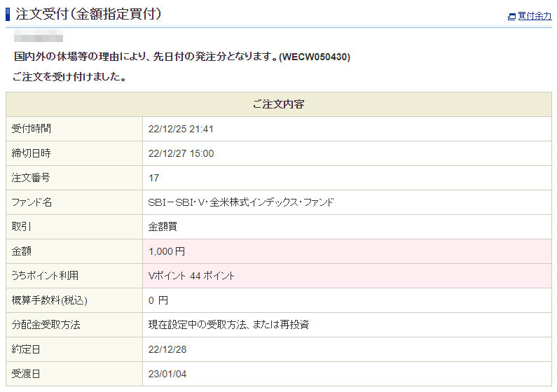Click the 注文番号 value 17

click(154, 178)
